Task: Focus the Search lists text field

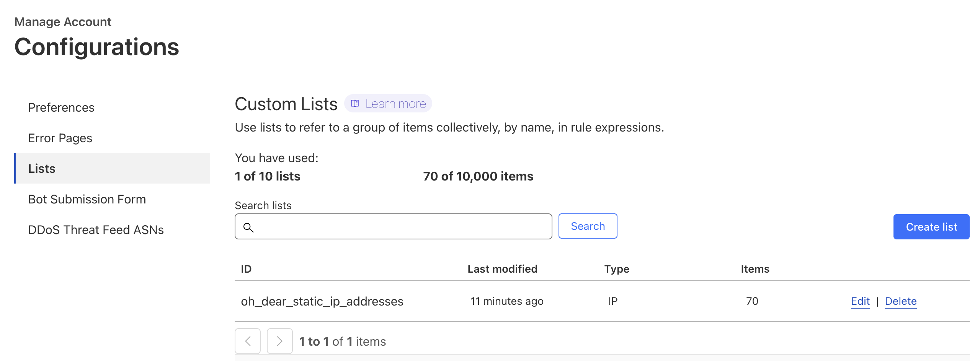Action: [x=402, y=227]
